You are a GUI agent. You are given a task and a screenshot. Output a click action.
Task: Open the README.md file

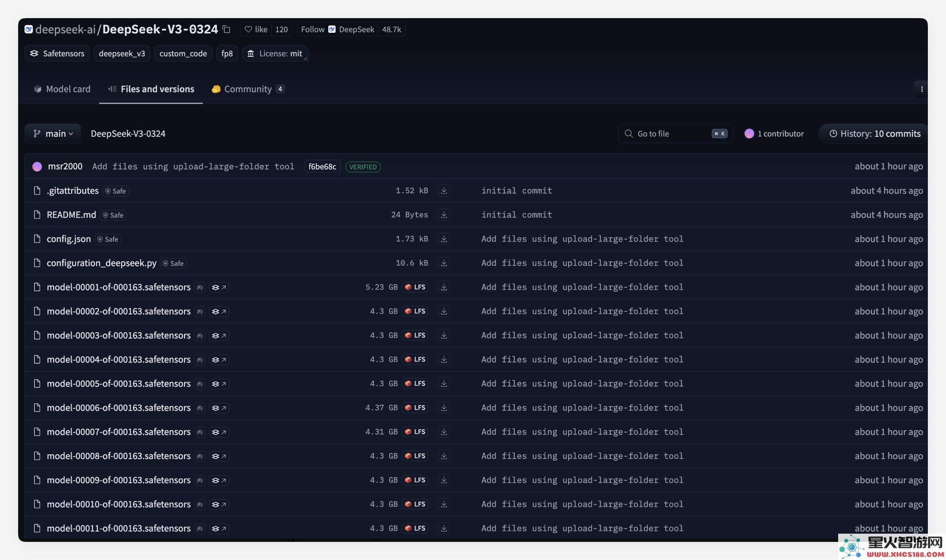click(71, 215)
